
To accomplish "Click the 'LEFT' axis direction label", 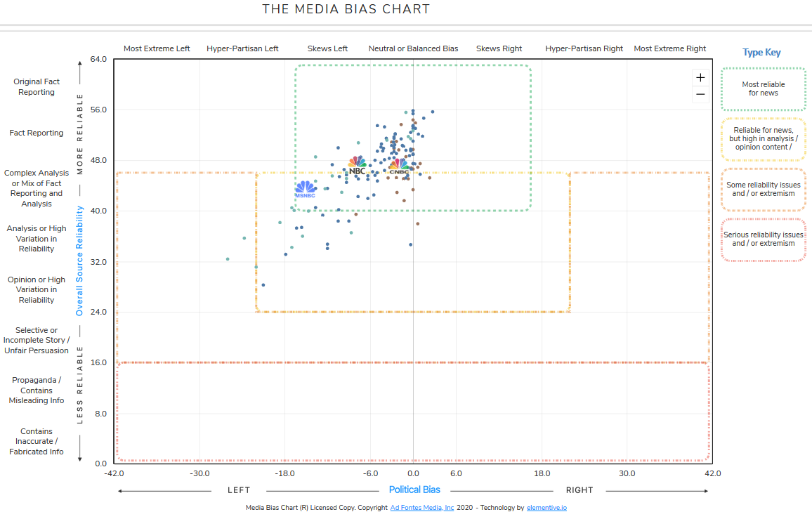I will [x=239, y=490].
